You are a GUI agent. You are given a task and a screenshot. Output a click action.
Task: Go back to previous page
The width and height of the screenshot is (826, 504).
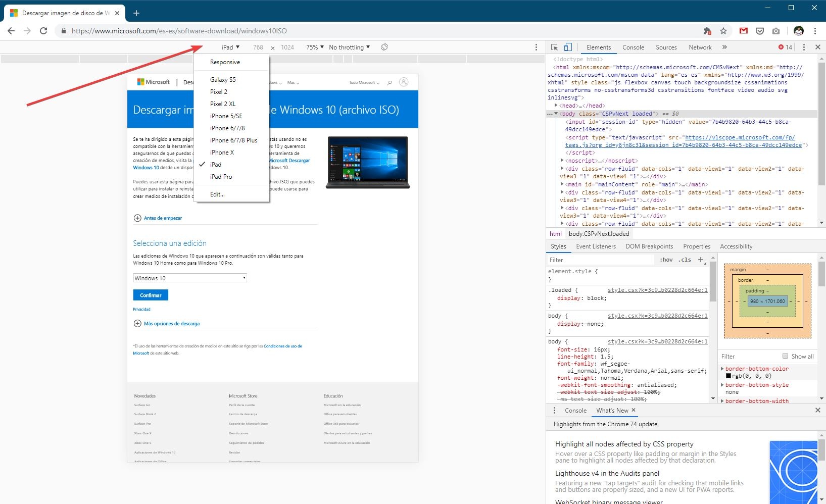click(x=11, y=31)
